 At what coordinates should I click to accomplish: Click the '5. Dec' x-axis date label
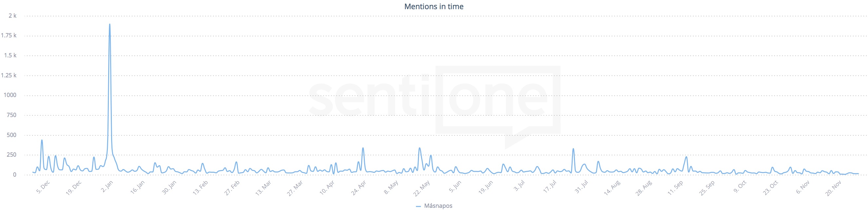(43, 187)
